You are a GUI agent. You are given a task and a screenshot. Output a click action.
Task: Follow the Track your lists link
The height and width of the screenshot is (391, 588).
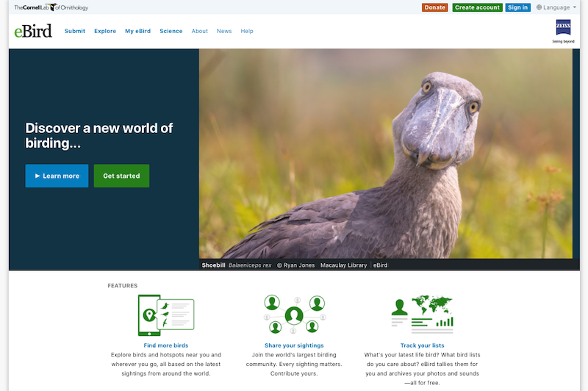coord(422,345)
